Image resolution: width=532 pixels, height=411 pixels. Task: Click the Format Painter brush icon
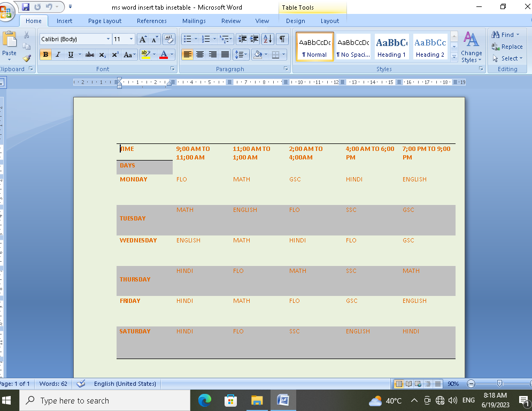point(27,58)
